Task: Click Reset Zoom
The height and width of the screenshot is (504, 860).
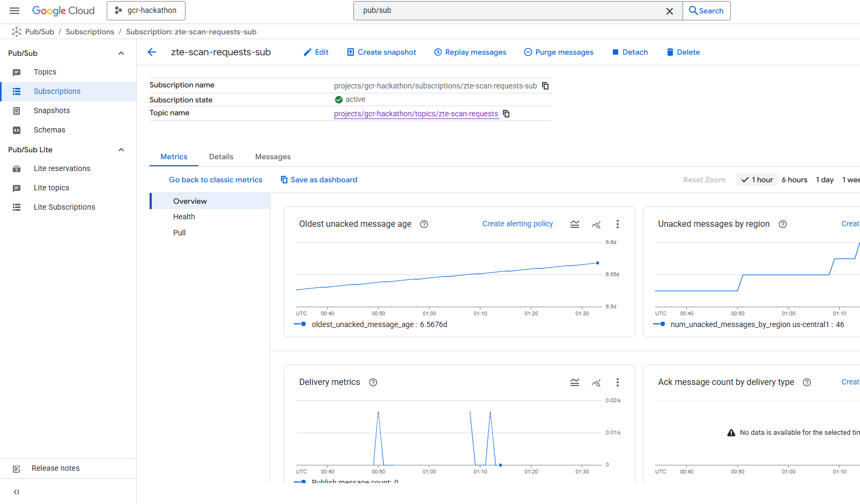Action: click(704, 180)
